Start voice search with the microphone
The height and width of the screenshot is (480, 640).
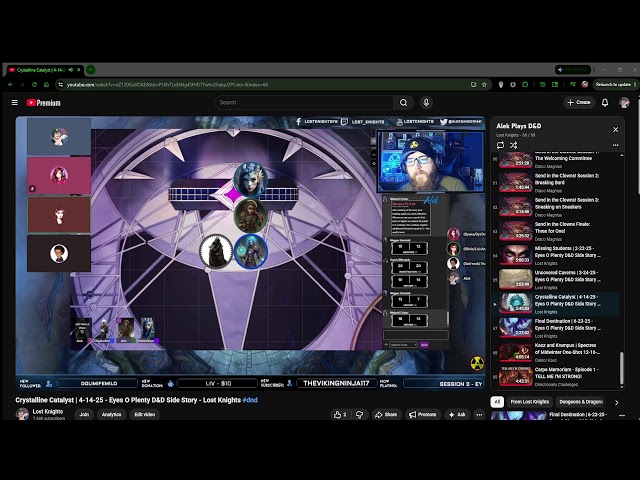coord(426,102)
